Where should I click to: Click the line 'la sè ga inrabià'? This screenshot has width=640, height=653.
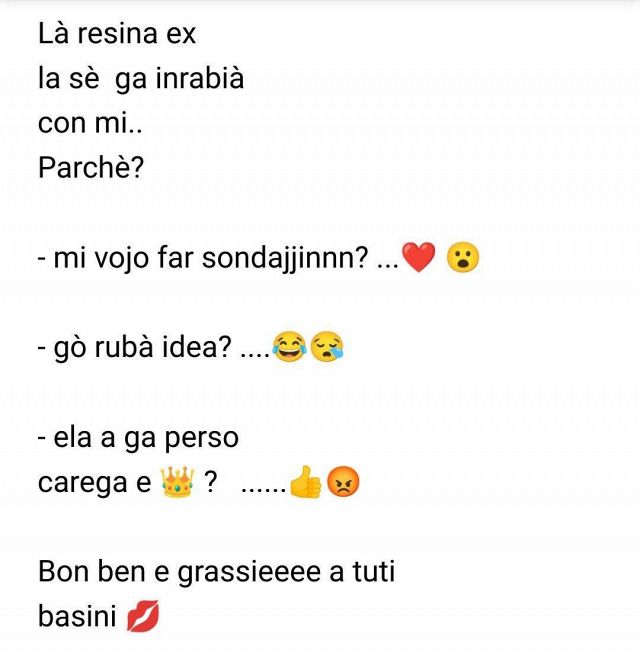pos(141,78)
